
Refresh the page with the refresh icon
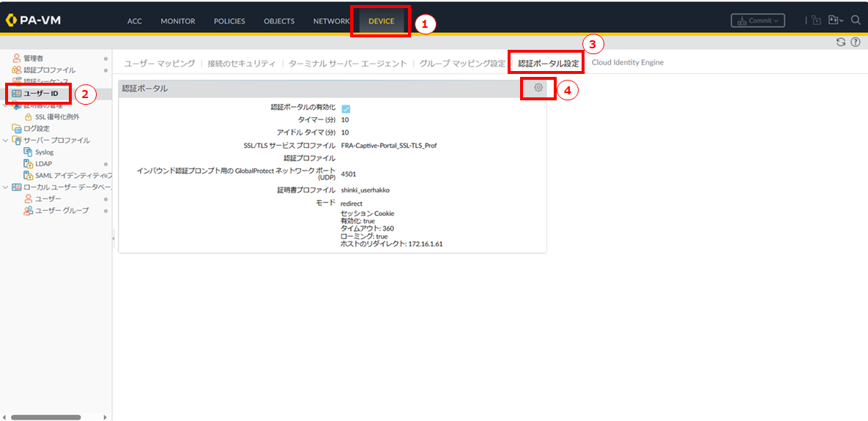tap(841, 42)
